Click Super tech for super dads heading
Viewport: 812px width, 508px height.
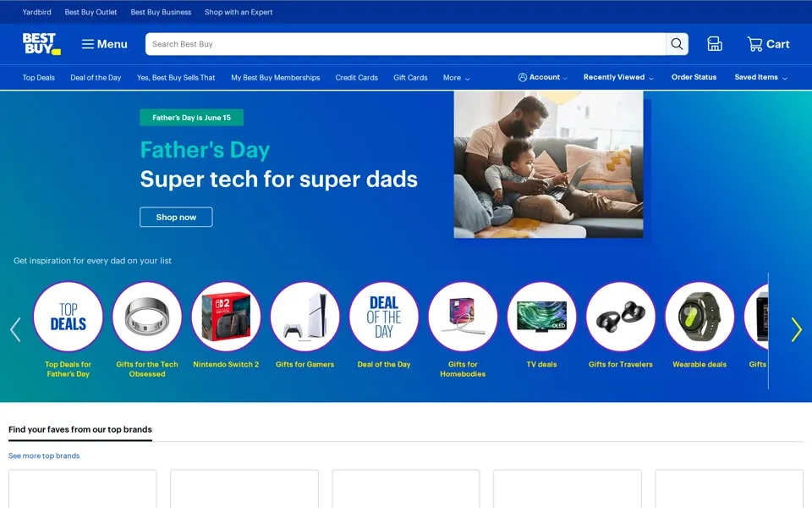pyautogui.click(x=278, y=179)
